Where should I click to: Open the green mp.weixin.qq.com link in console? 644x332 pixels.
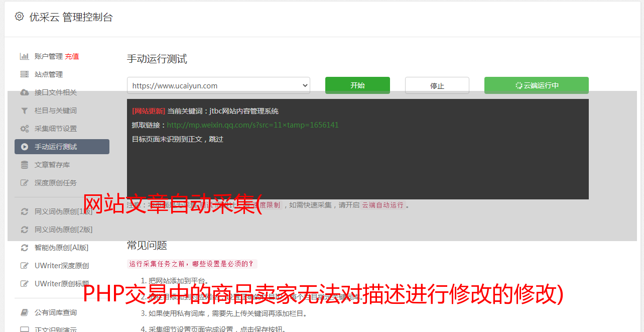pyautogui.click(x=253, y=125)
